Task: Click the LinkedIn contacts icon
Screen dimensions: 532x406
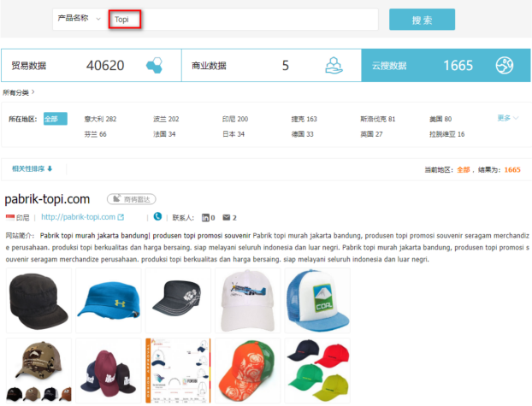Action: coord(205,217)
